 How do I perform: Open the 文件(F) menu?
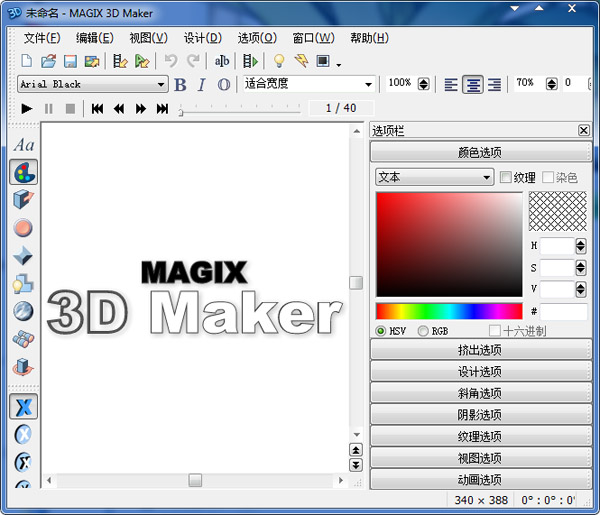(x=42, y=38)
